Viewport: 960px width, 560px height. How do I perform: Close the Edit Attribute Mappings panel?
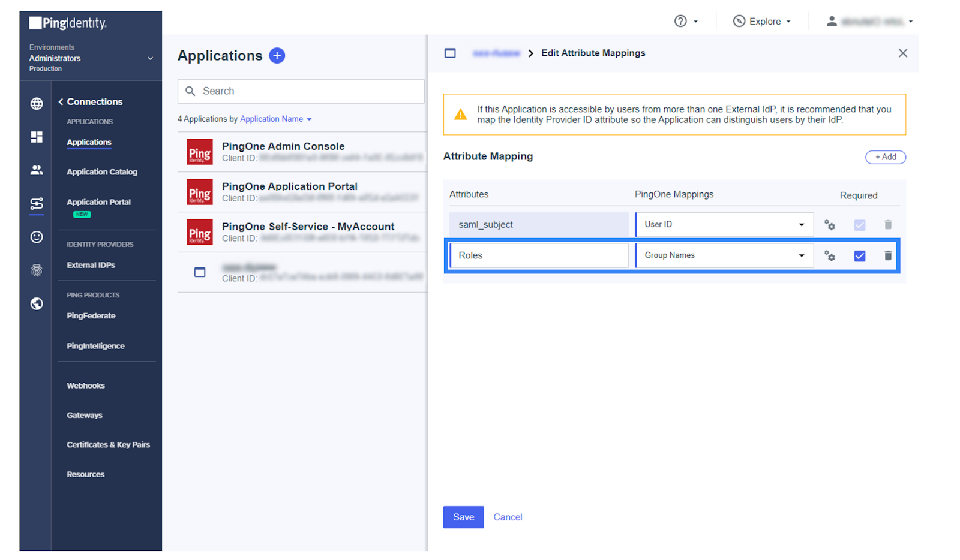[903, 53]
